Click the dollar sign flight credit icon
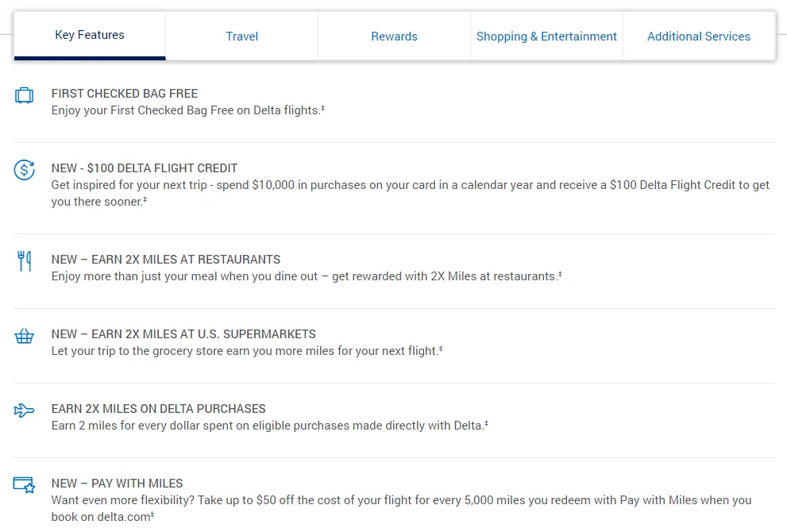787x532 pixels. click(x=25, y=170)
